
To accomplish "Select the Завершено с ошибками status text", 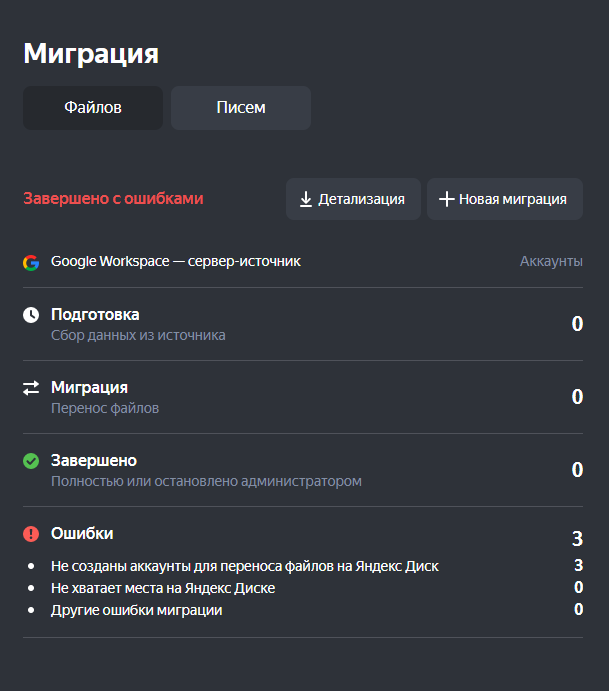I will tap(113, 199).
